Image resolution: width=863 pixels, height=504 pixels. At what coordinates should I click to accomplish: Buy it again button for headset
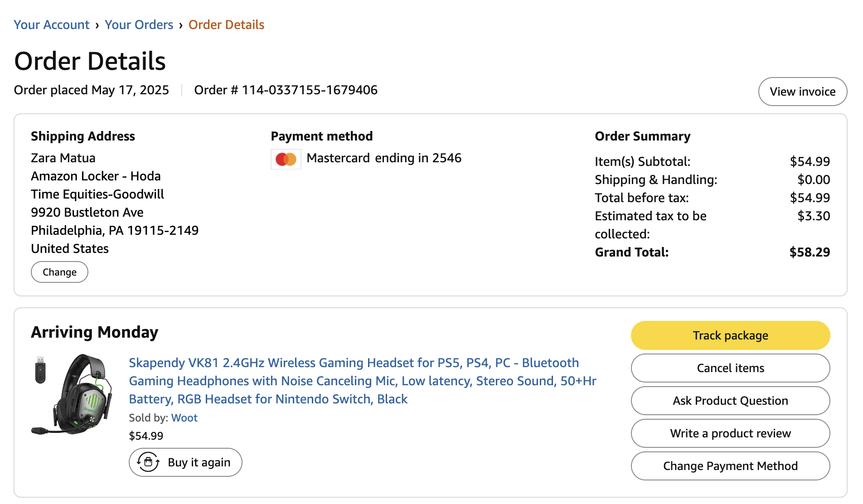[x=185, y=462]
